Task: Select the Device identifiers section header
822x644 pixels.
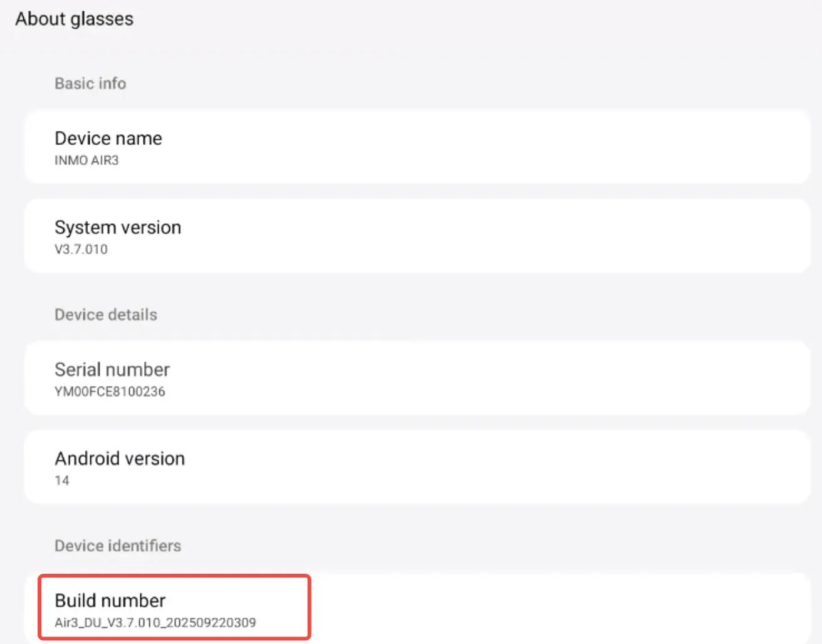Action: pos(118,546)
